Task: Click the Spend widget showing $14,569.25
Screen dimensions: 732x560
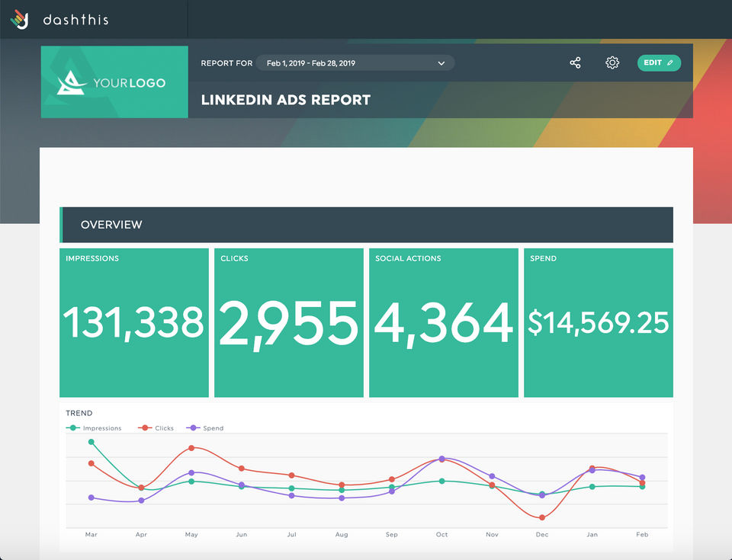Action: [x=599, y=322]
